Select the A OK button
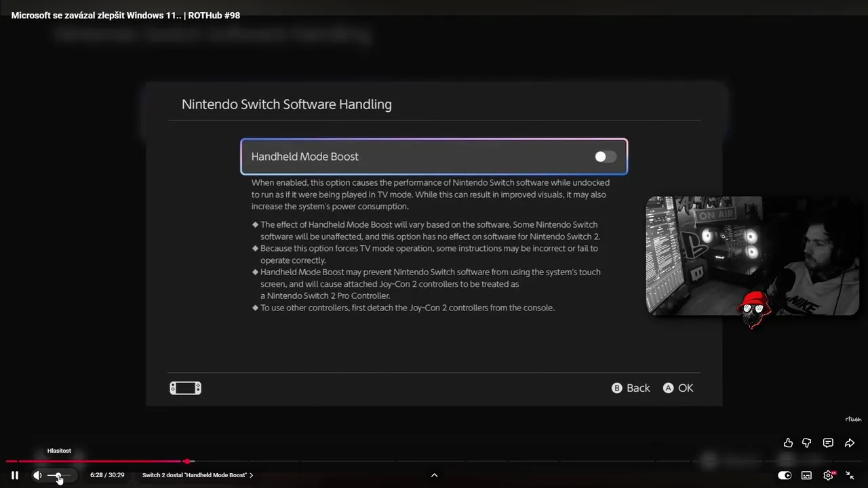 [678, 388]
